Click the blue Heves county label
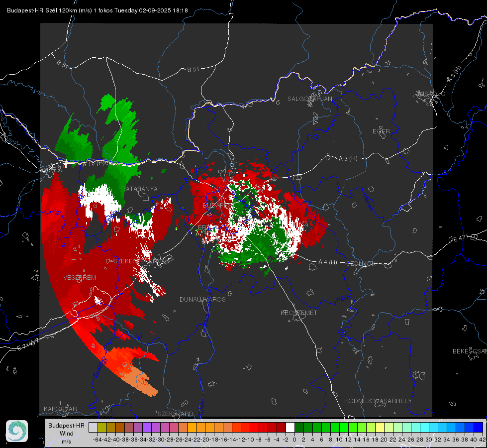487x448 pixels. [x=368, y=202]
